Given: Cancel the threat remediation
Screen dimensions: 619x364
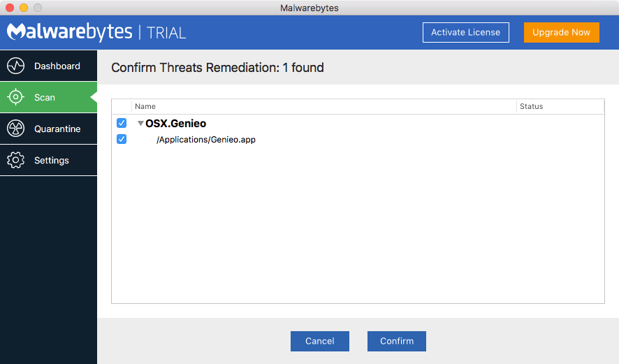Looking at the screenshot, I should click(x=319, y=341).
